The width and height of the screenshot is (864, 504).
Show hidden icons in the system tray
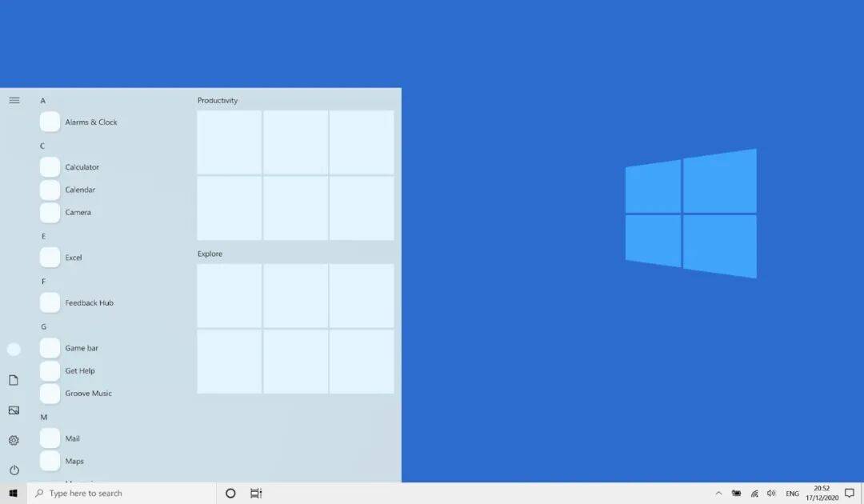pos(719,494)
